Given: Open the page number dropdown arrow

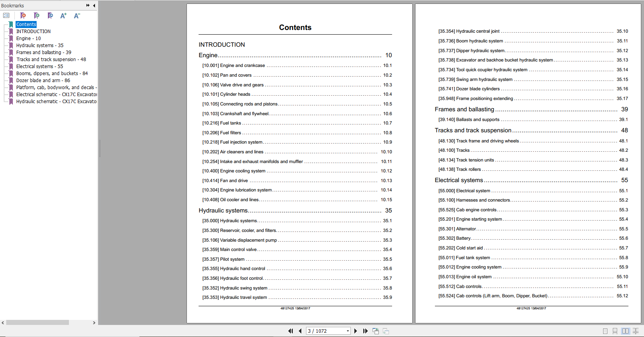Looking at the screenshot, I should [348, 331].
